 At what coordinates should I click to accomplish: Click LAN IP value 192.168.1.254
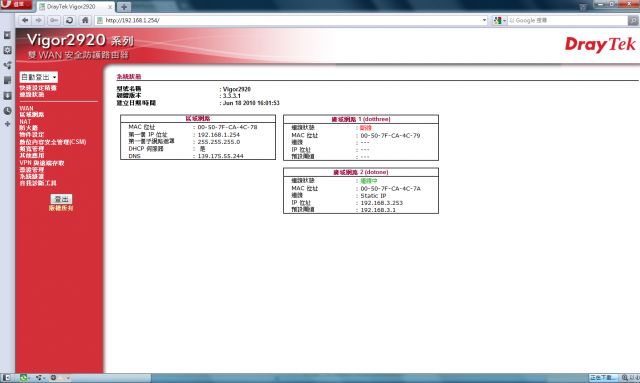pos(219,135)
